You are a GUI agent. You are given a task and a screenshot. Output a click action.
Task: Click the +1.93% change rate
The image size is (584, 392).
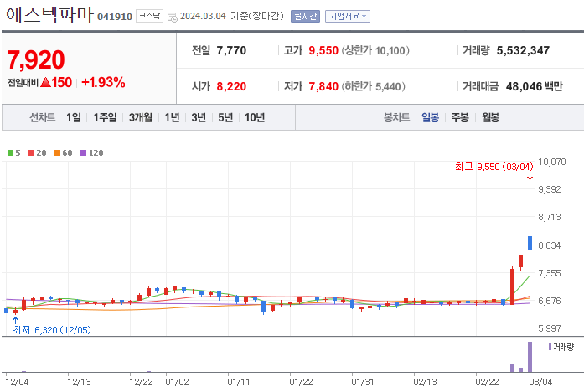[103, 82]
